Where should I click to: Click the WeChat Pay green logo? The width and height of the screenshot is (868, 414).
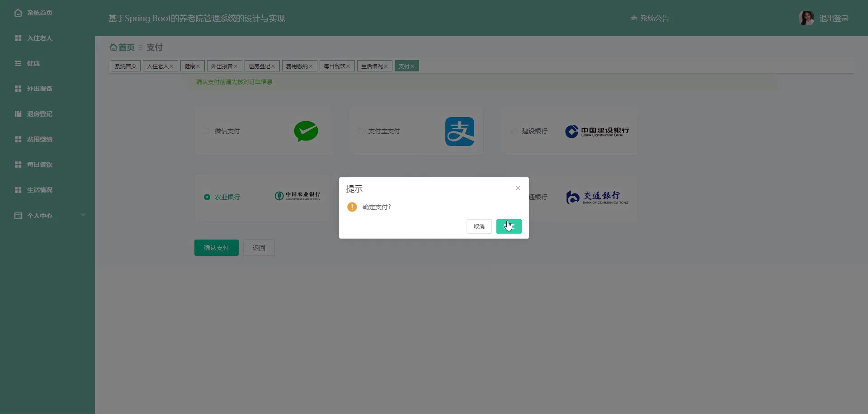(306, 132)
